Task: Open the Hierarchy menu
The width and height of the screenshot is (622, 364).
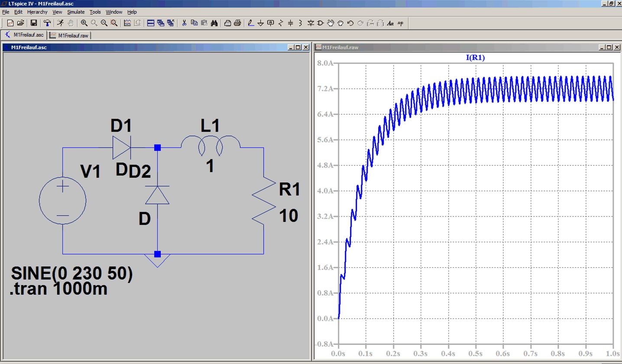Action: pyautogui.click(x=37, y=12)
